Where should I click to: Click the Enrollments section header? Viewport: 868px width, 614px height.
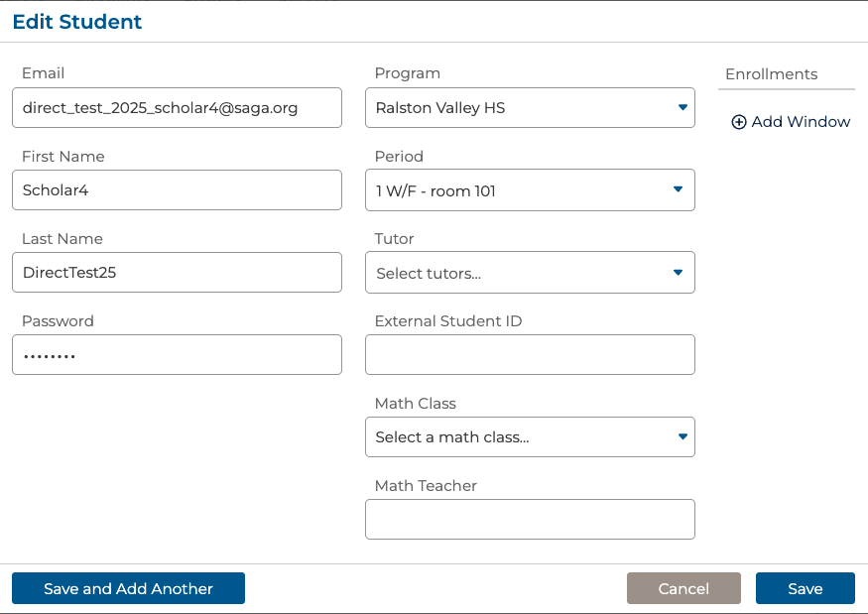pyautogui.click(x=772, y=74)
